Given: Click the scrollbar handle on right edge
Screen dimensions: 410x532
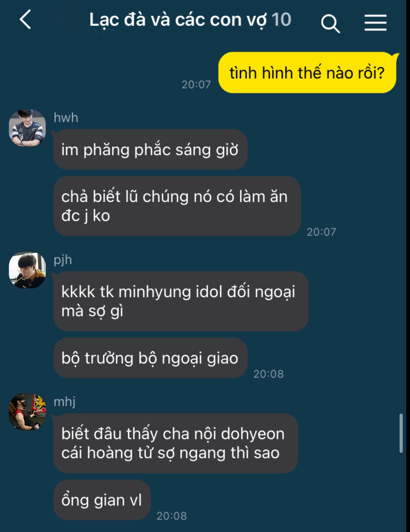Looking at the screenshot, I should tap(401, 433).
